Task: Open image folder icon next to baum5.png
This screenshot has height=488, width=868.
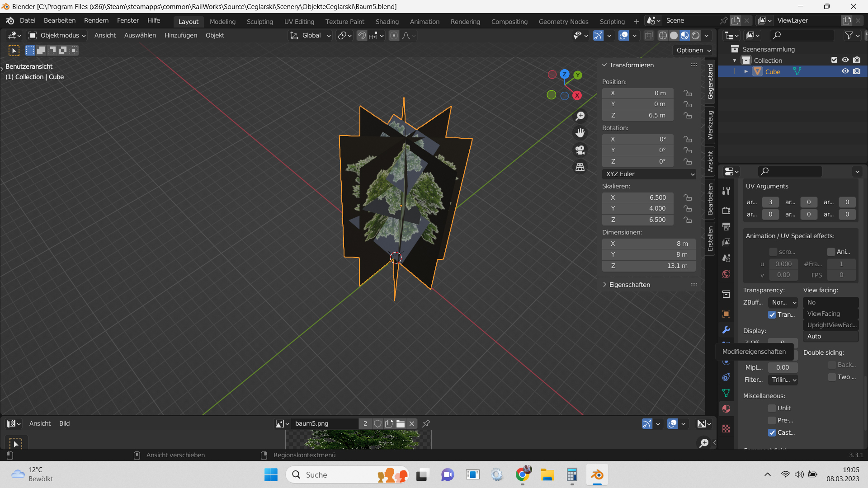Action: [x=401, y=423]
